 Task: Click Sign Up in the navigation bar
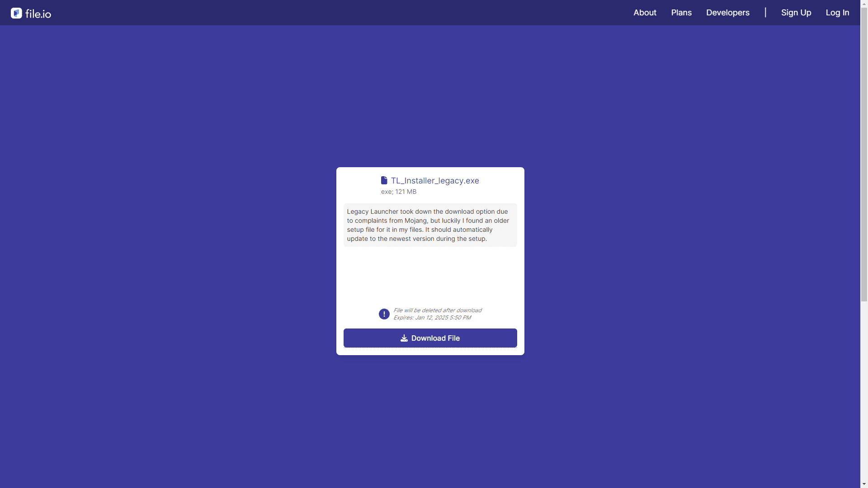(x=796, y=13)
